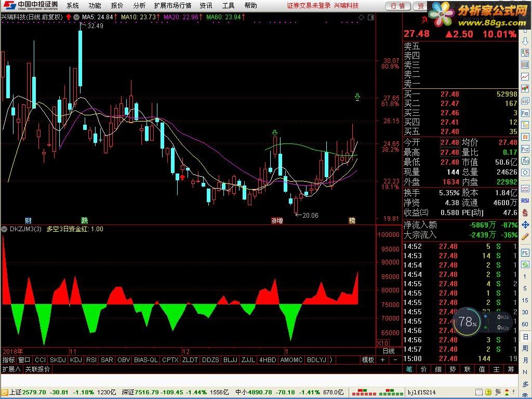Select the OBV indicator tab

coord(124,360)
